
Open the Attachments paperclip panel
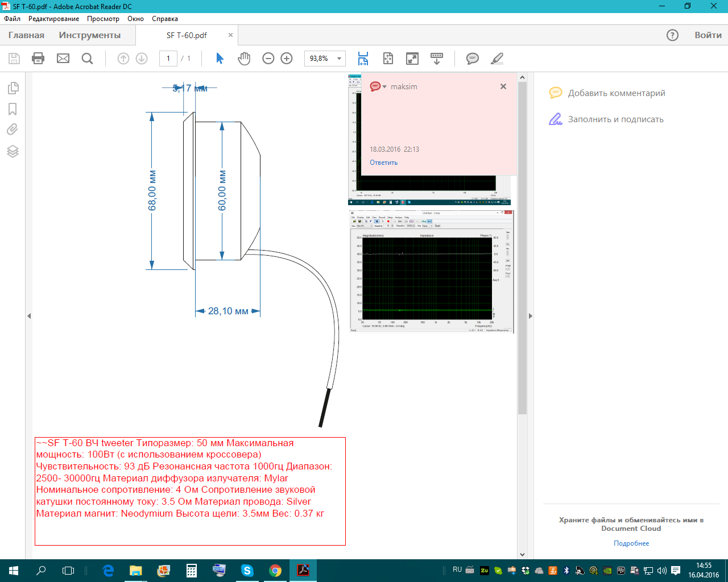(13, 130)
